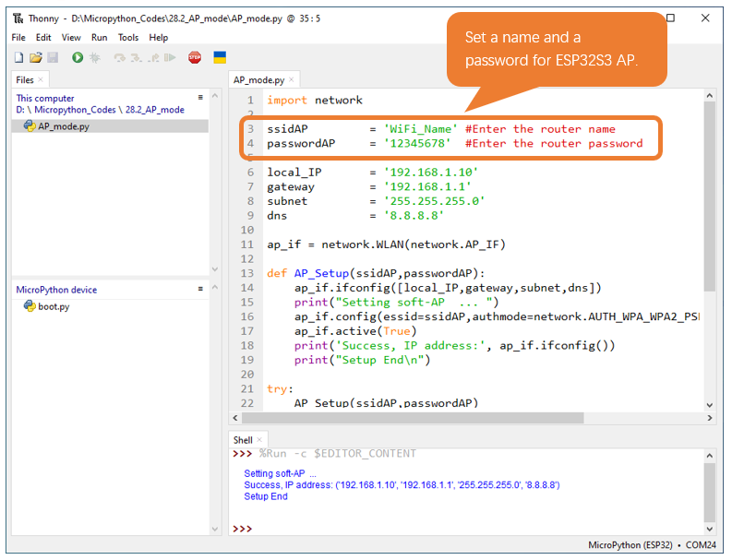Screen dimensions: 732x560
Task: Click the %Run -c $EDITOR_CONTENT shell line
Action: 338,454
